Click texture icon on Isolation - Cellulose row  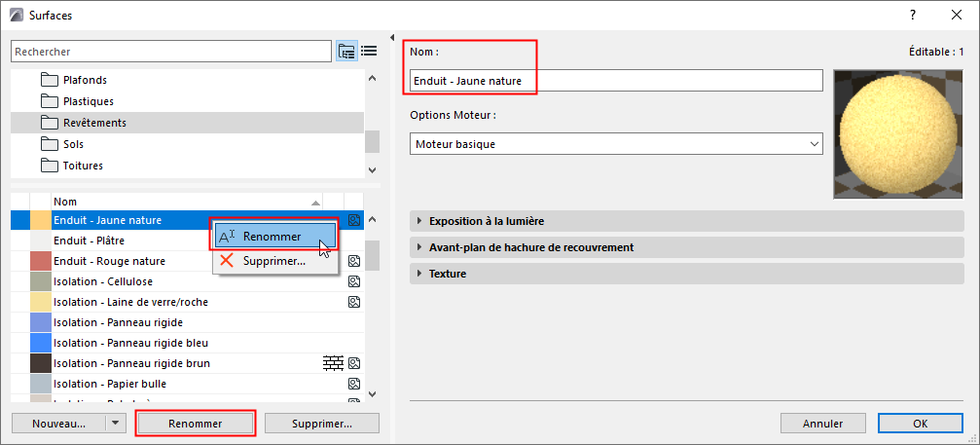coord(354,281)
